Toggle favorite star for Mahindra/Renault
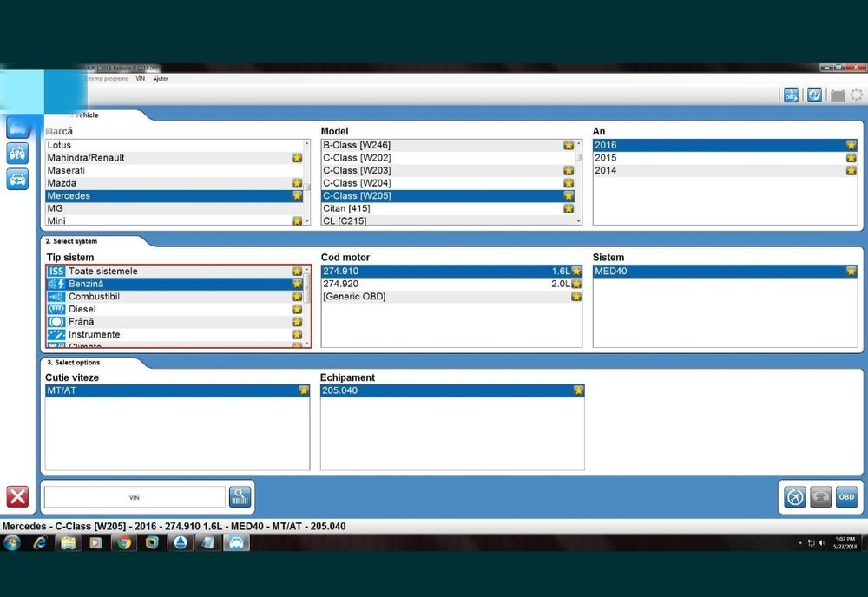Screen dimensions: 868x597 pos(297,158)
